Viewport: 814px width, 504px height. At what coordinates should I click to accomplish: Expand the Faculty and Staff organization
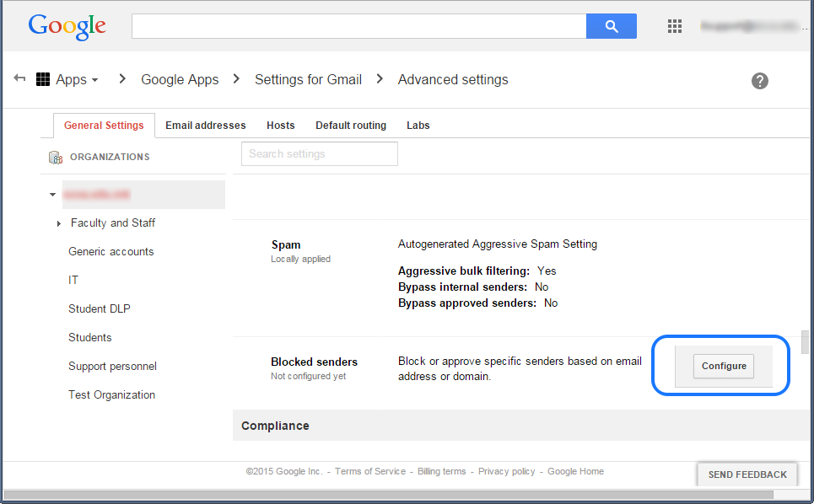[59, 223]
